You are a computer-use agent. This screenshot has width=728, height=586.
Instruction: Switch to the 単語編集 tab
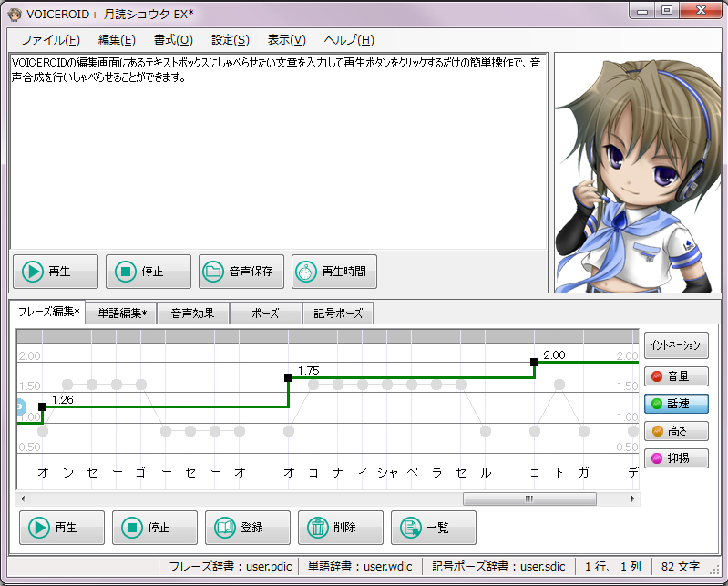[122, 313]
